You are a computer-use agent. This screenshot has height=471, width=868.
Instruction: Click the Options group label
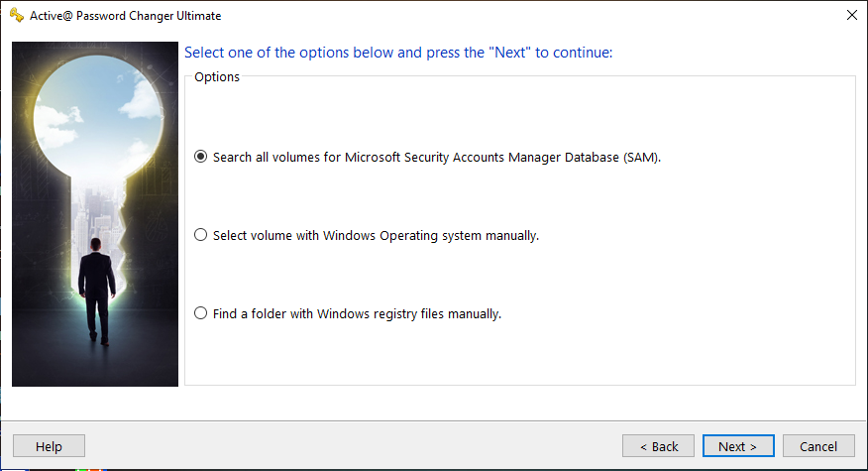point(216,76)
